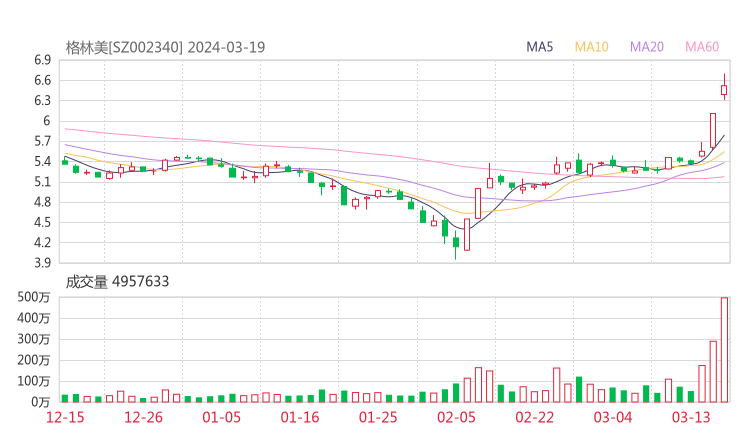Click the 03-13 date axis label
This screenshot has width=740, height=440.
[691, 417]
